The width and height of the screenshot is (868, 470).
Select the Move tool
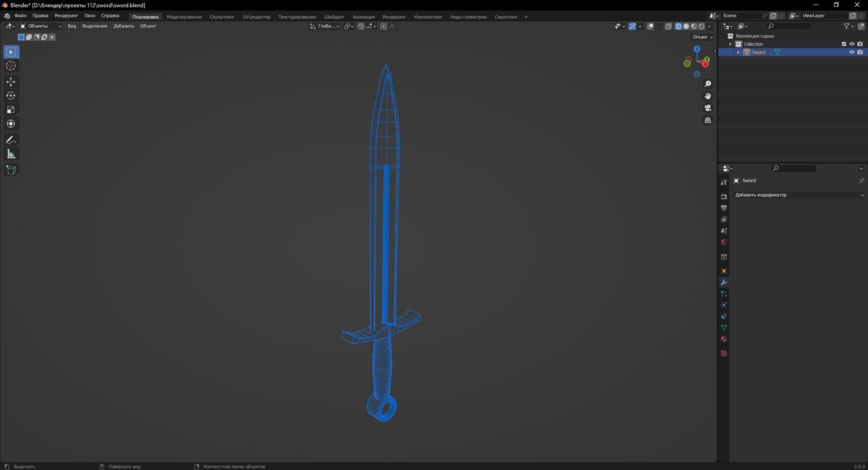pos(11,82)
